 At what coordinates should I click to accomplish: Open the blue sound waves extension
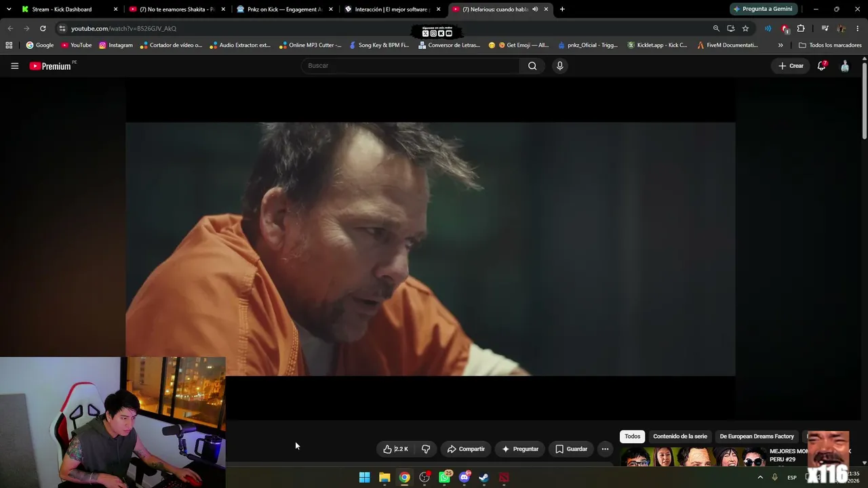pyautogui.click(x=768, y=28)
